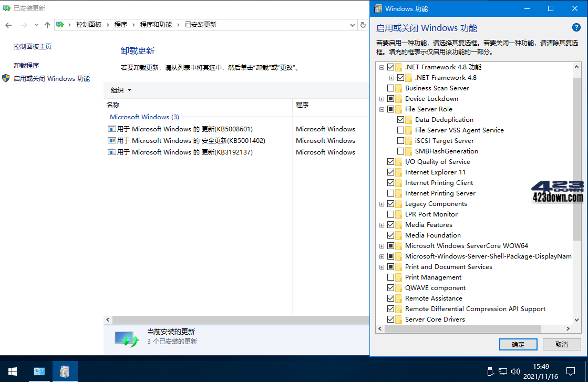Viewport: 588px width, 382px height.
Task: Uncheck Internet Explorer 11
Action: (390, 172)
